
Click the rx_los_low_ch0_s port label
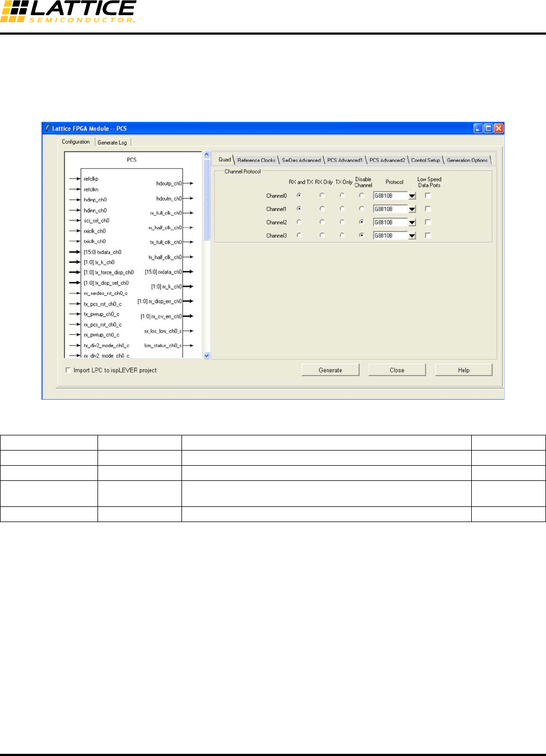point(163,331)
